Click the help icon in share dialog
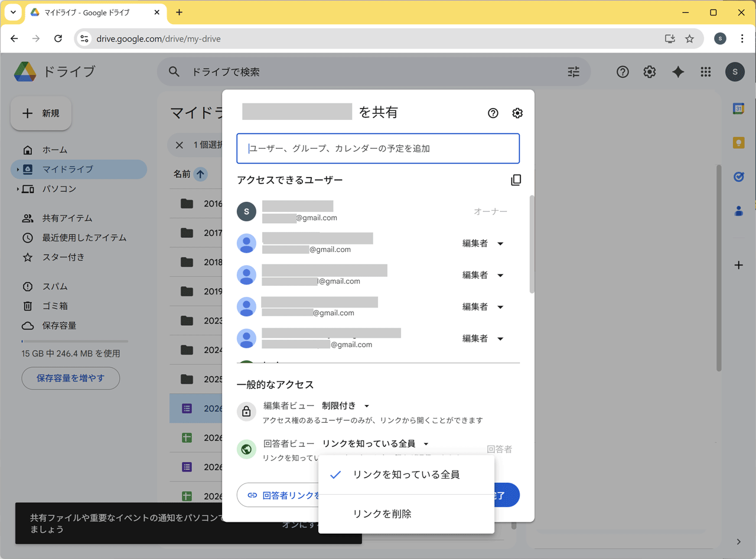 point(493,113)
